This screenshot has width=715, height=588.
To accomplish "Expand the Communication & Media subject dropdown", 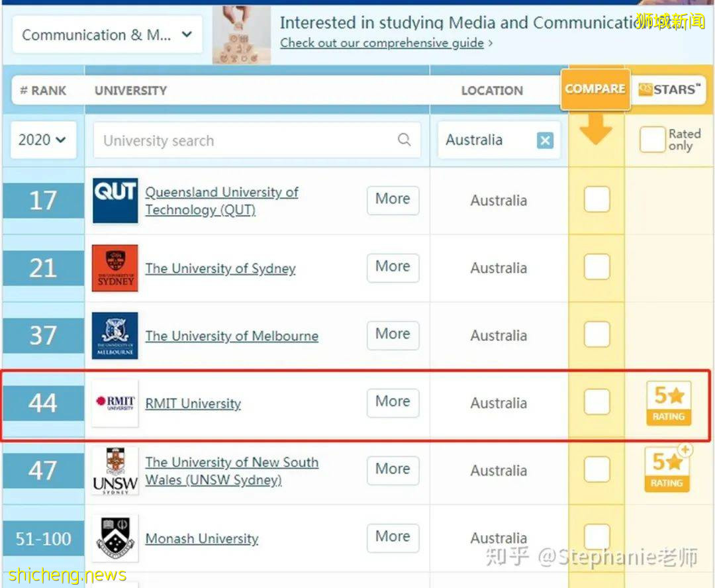I will click(x=107, y=34).
